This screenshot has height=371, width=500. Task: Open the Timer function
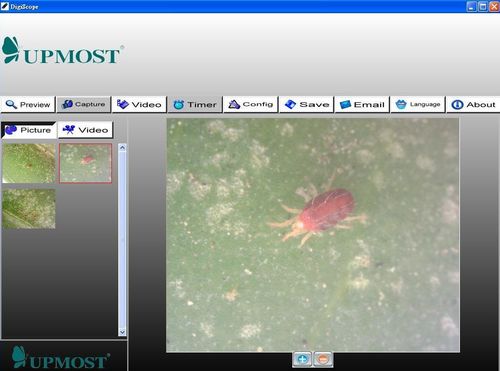(x=195, y=105)
